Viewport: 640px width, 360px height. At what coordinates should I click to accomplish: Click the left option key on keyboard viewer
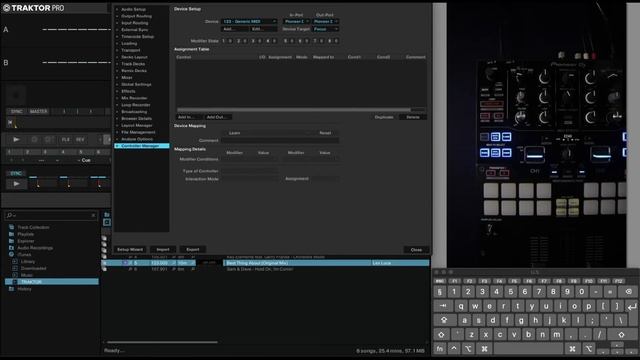[468, 349]
